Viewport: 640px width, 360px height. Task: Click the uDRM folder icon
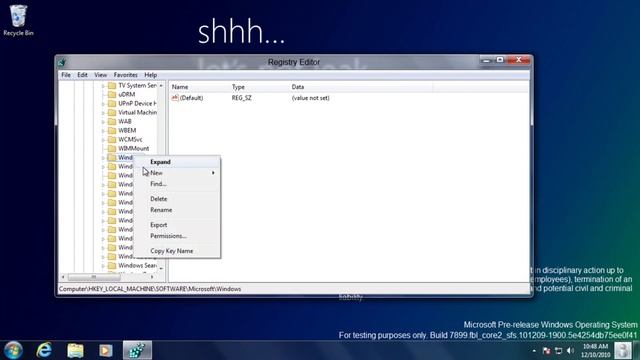[x=112, y=94]
